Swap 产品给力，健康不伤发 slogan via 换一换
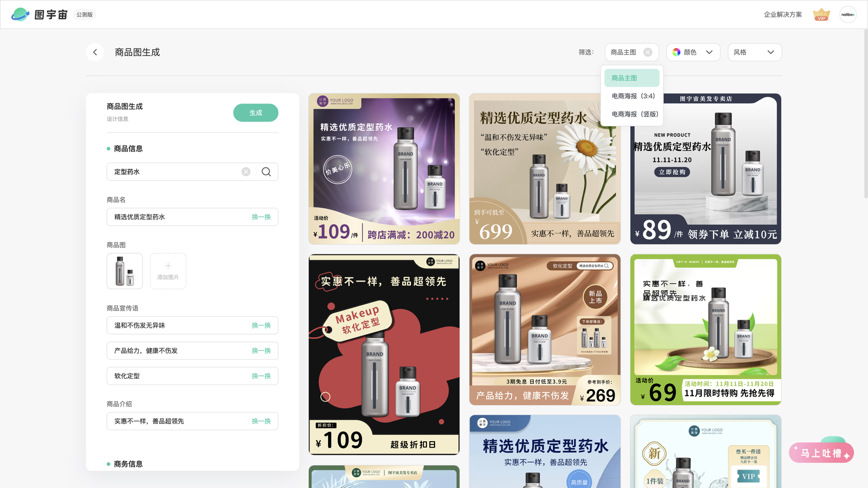Image resolution: width=868 pixels, height=488 pixels. click(261, 351)
